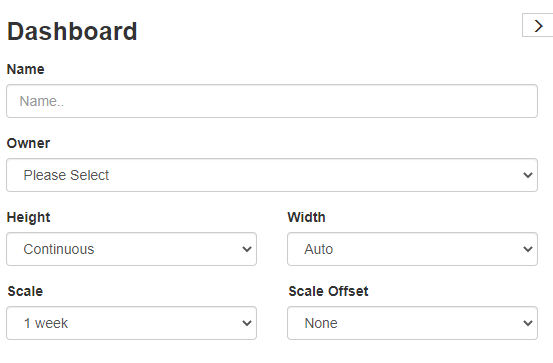Click the Scale Offset field label
The height and width of the screenshot is (363, 553).
click(x=328, y=291)
